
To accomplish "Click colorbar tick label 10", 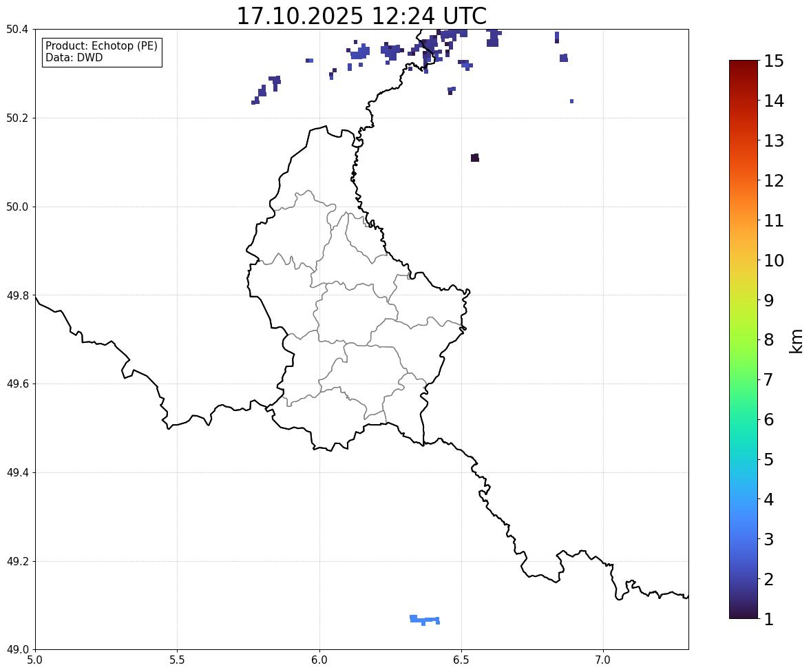I will [x=774, y=260].
